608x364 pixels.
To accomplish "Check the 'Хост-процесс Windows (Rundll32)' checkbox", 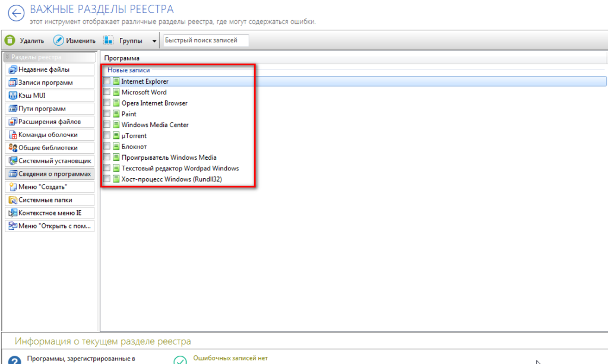I will [x=107, y=179].
